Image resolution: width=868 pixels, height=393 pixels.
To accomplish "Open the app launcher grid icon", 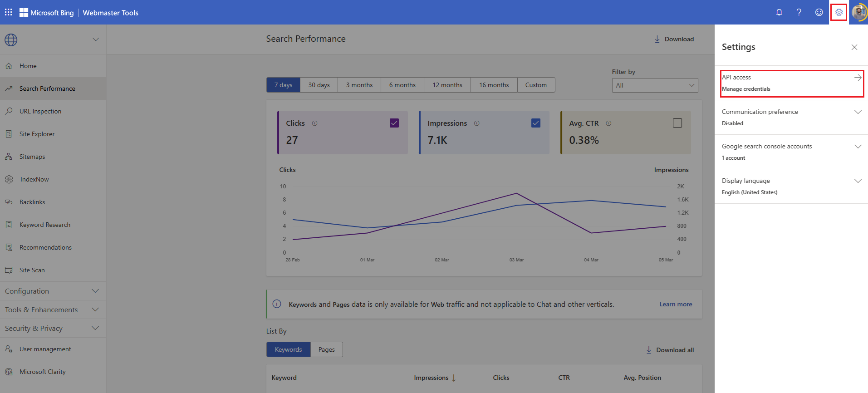I will coord(9,12).
